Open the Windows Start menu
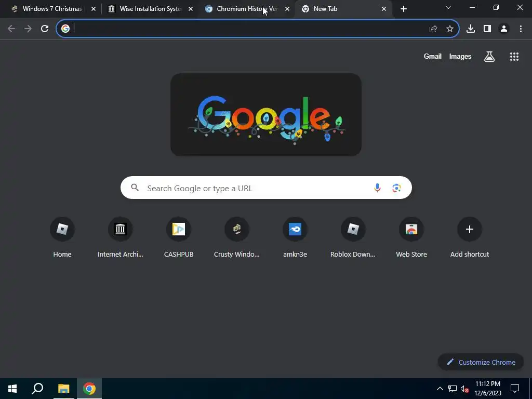The image size is (532, 399). point(12,389)
